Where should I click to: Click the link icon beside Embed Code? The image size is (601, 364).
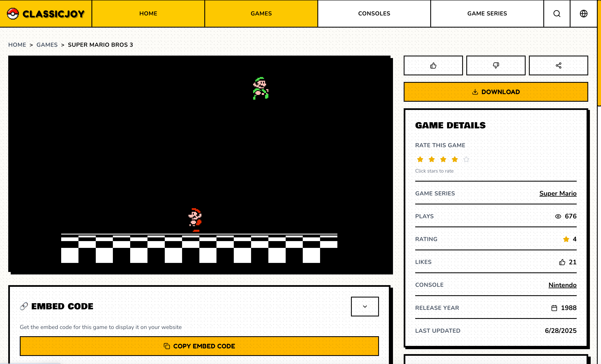pyautogui.click(x=24, y=306)
